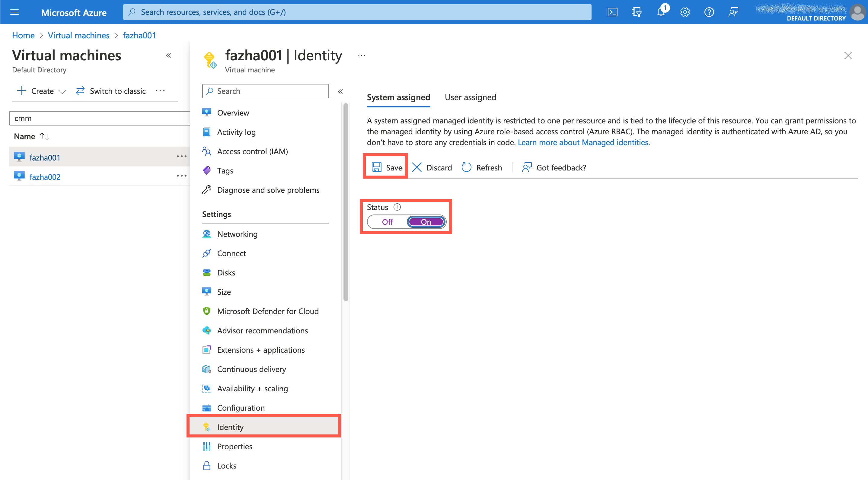The width and height of the screenshot is (868, 480).
Task: Switch Status toggle to Off
Action: (x=388, y=222)
